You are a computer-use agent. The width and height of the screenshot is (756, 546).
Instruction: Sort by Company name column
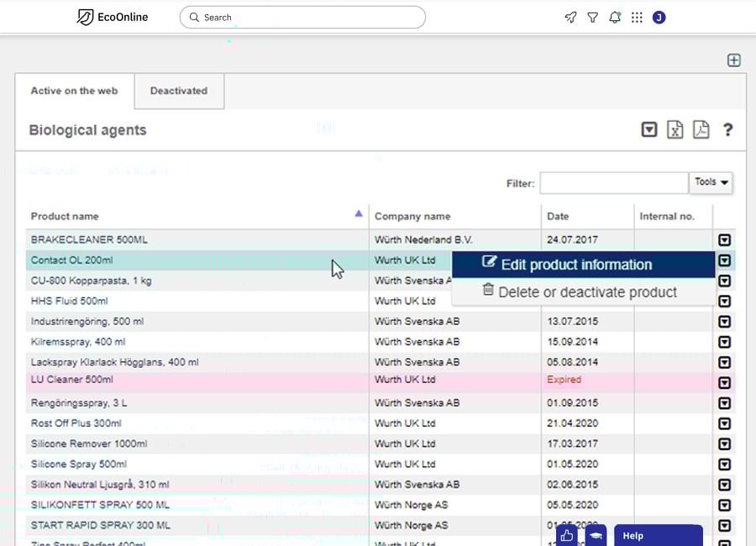click(x=412, y=217)
